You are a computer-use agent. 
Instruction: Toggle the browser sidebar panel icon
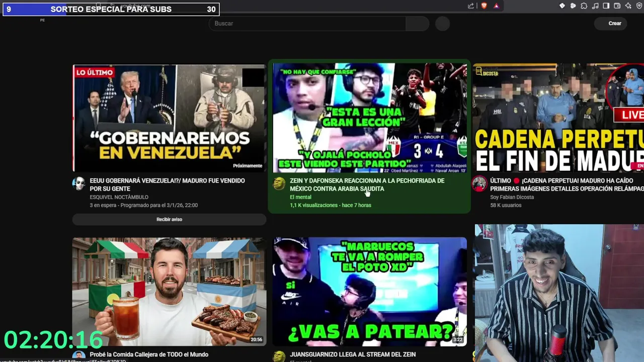(x=606, y=6)
